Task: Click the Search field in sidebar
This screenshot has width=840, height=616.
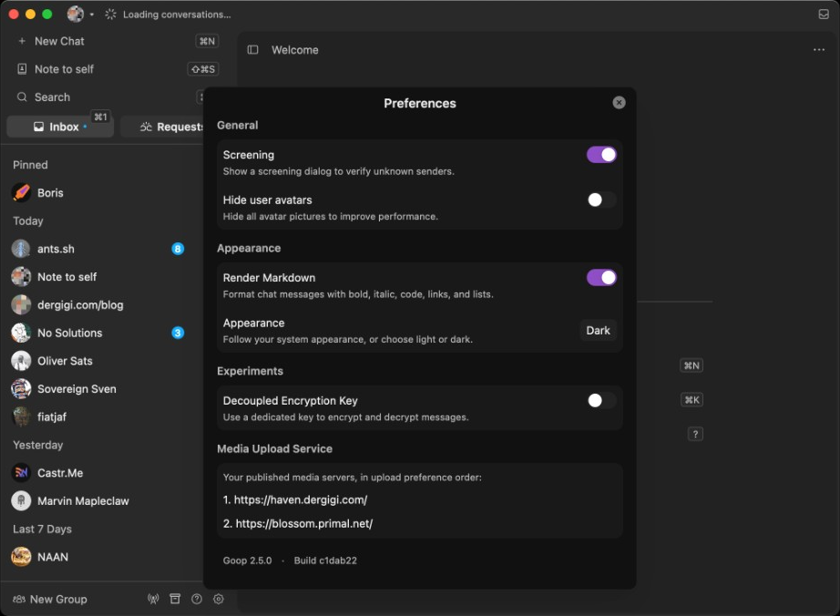Action: coord(108,97)
